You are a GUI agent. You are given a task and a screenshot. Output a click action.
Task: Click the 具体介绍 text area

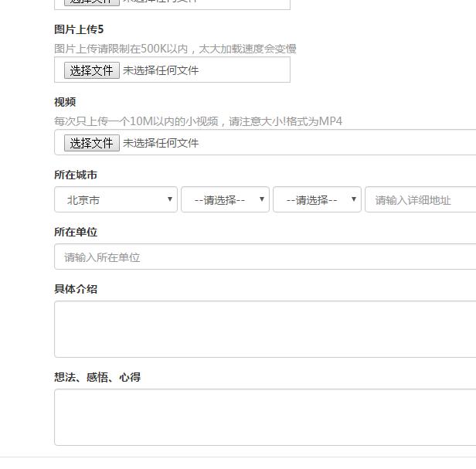[265, 329]
